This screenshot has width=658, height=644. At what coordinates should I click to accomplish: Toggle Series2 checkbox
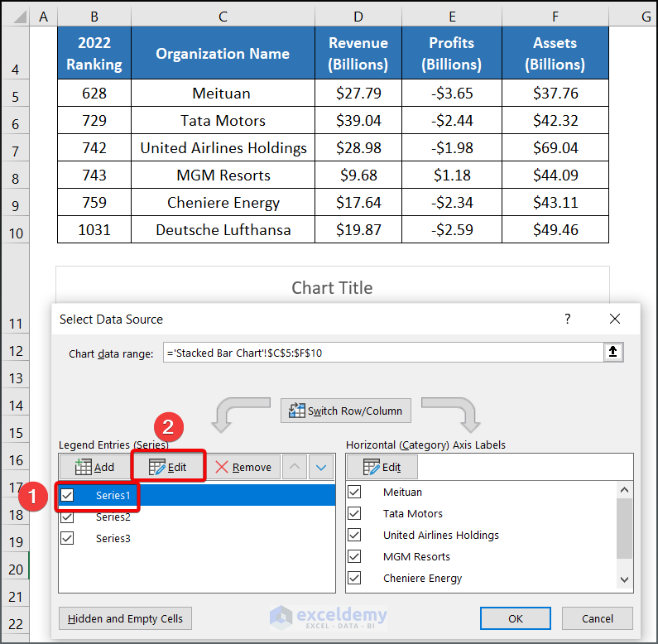click(x=67, y=517)
